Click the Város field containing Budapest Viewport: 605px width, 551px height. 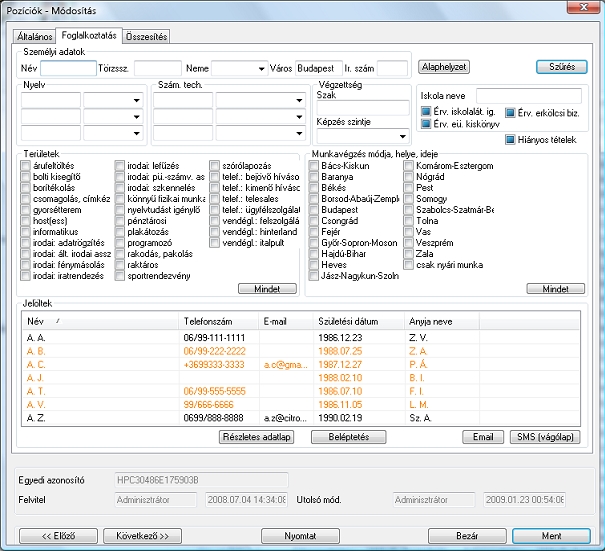pos(319,68)
